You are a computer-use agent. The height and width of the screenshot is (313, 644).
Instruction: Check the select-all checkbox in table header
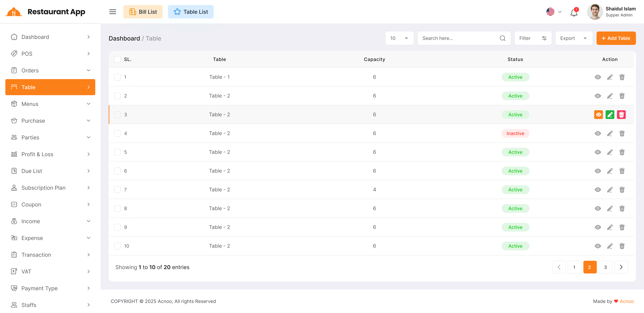click(x=117, y=59)
